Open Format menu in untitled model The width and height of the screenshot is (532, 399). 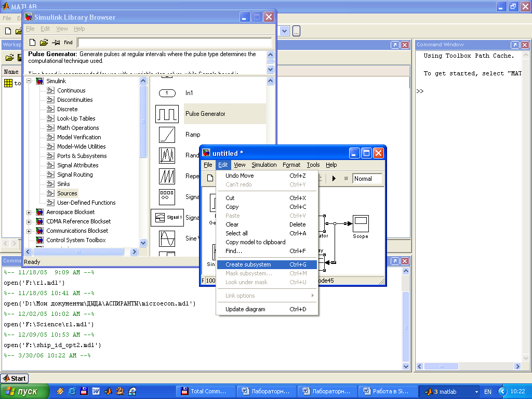click(291, 165)
